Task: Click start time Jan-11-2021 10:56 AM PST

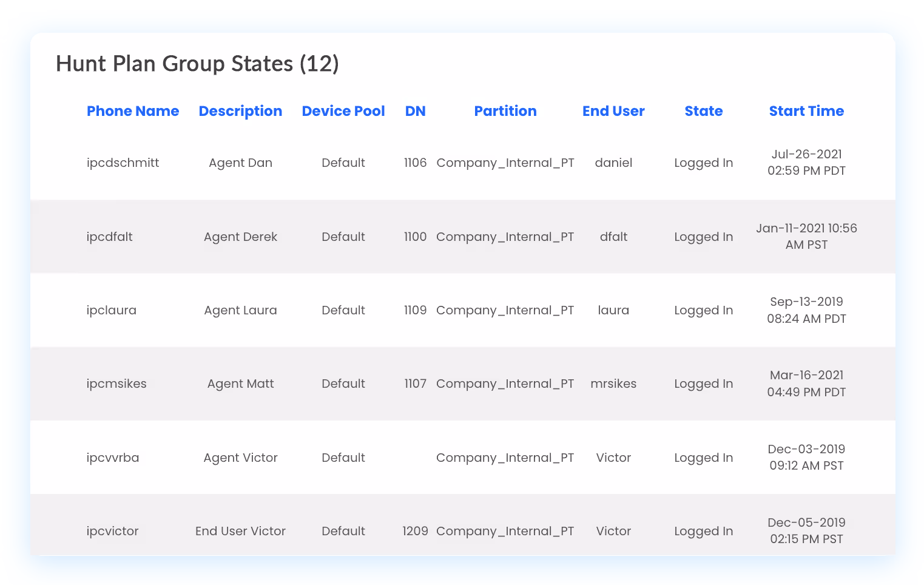Action: [x=806, y=237]
